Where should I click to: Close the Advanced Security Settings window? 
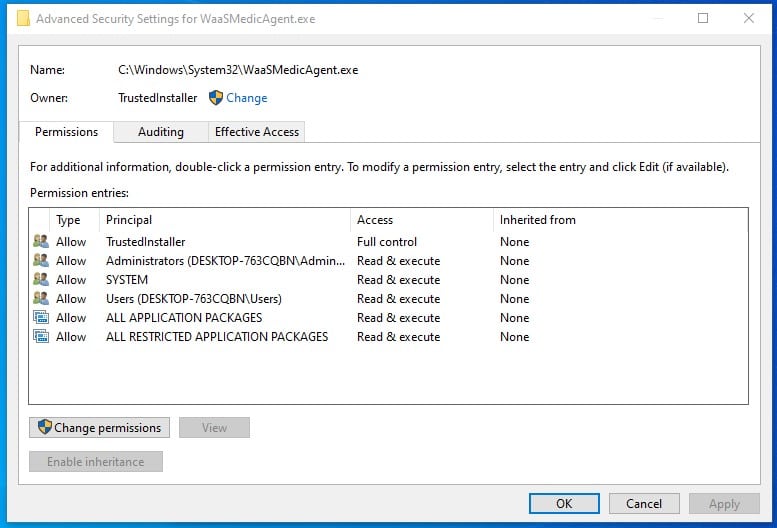tap(749, 18)
